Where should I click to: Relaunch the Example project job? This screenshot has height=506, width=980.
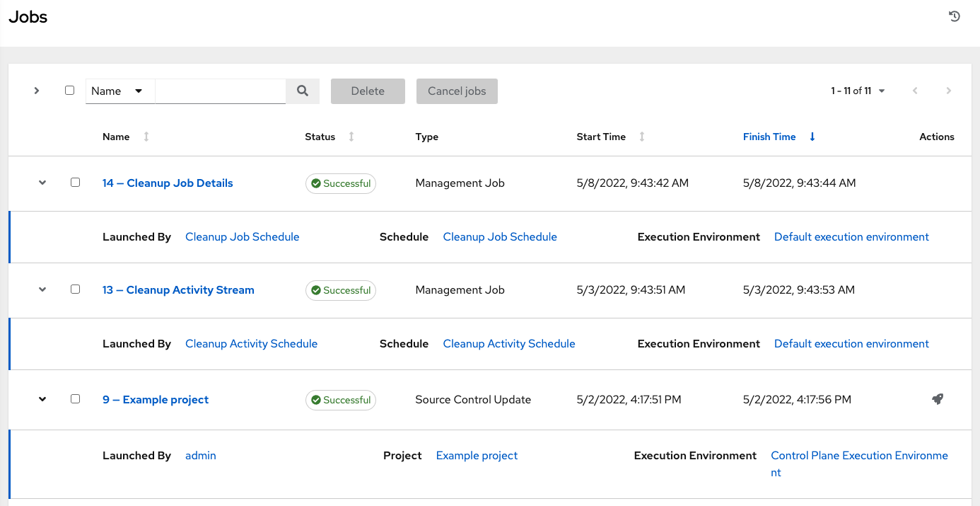938,399
